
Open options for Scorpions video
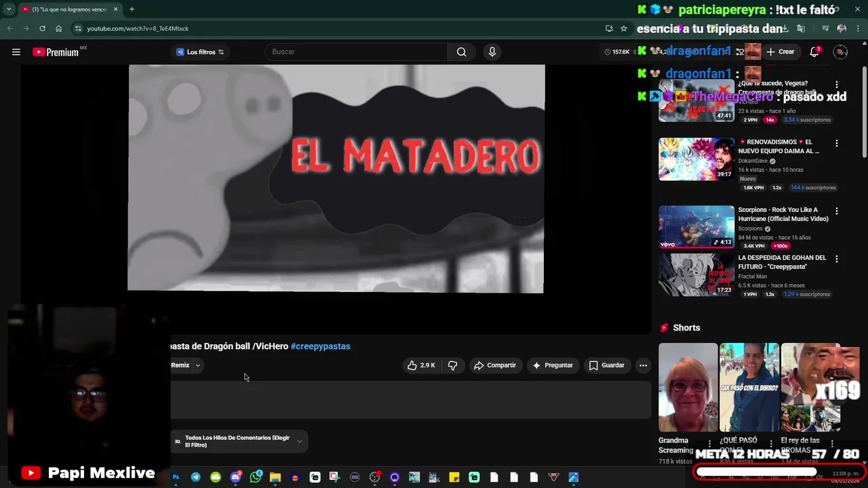(836, 211)
